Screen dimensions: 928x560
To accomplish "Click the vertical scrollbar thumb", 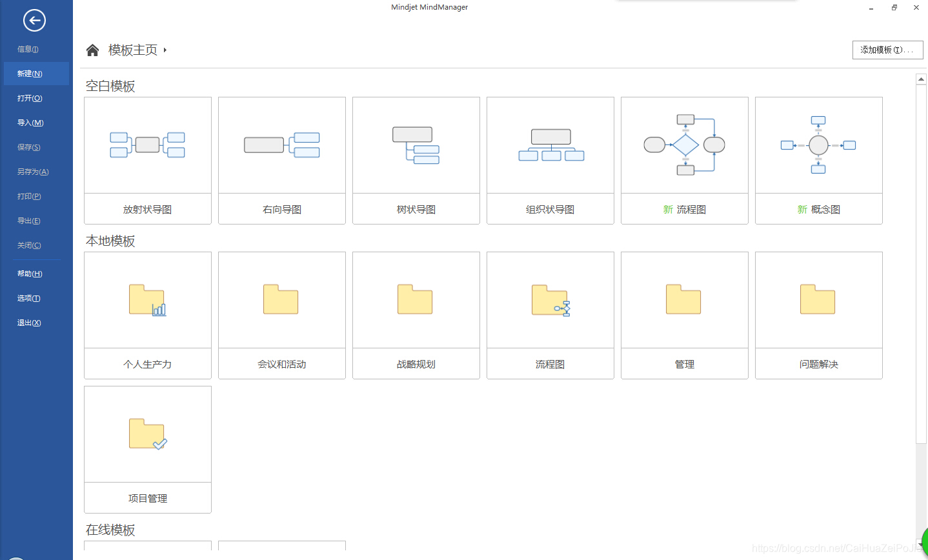I will (x=922, y=264).
